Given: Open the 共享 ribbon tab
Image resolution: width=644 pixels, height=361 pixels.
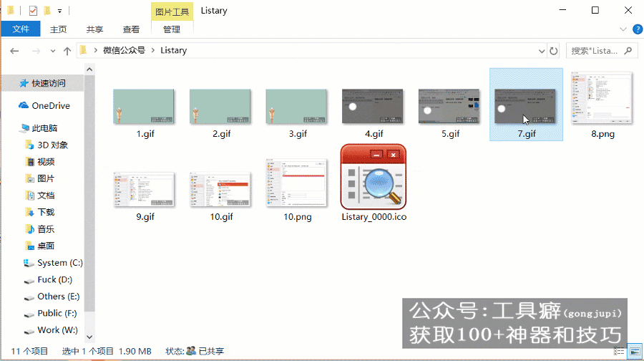Looking at the screenshot, I should coord(94,29).
